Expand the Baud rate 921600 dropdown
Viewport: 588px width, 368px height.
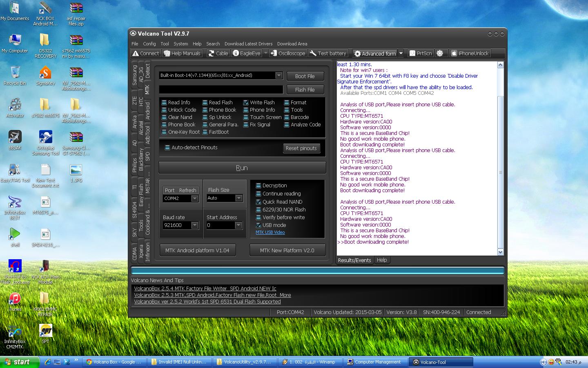(195, 225)
